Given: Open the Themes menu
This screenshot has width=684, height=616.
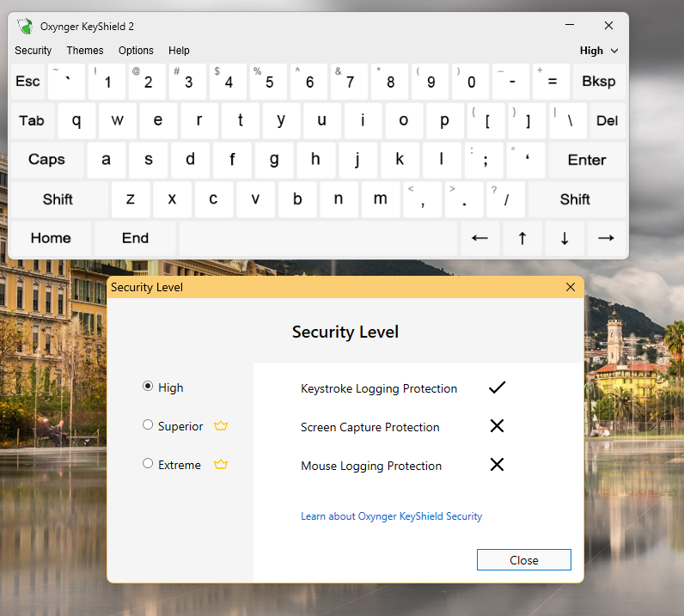Looking at the screenshot, I should point(85,51).
